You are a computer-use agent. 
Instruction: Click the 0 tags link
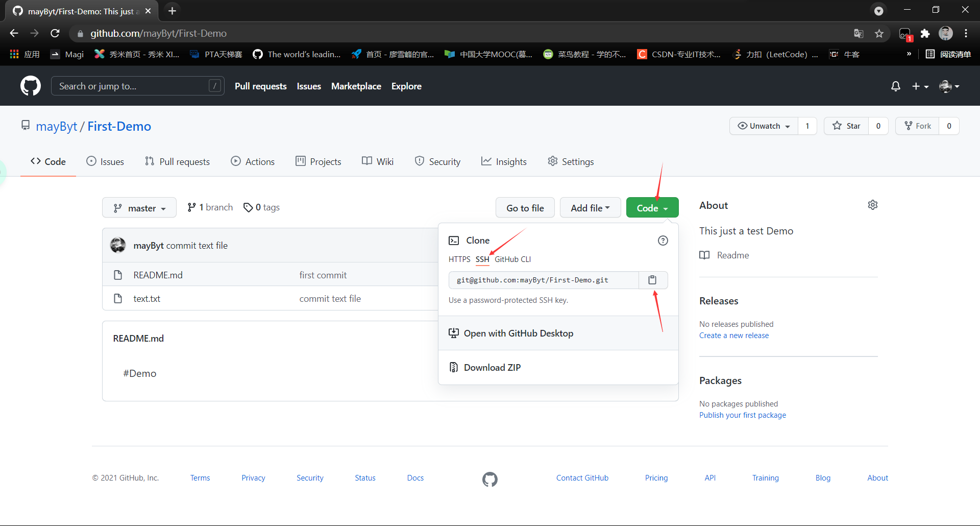click(x=262, y=207)
